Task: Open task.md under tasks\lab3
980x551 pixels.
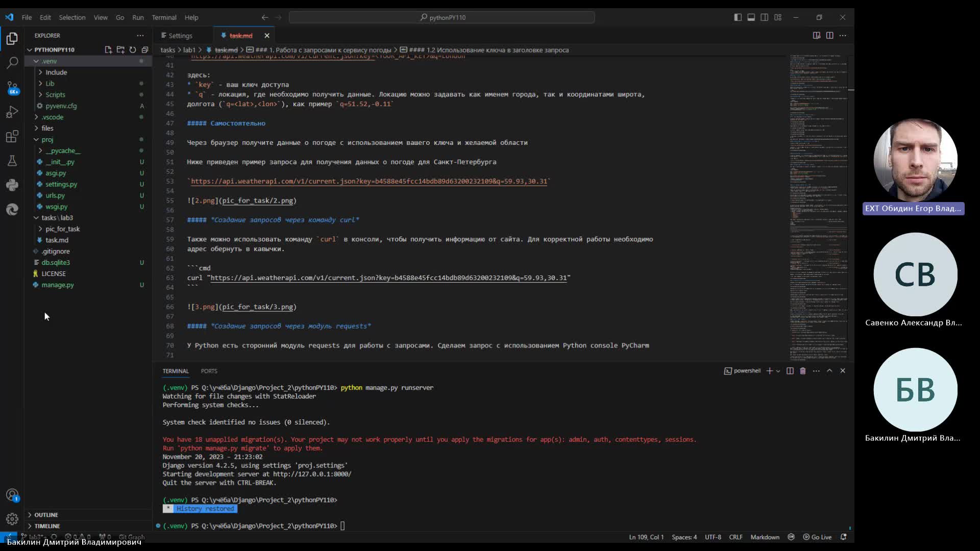Action: pyautogui.click(x=88, y=240)
